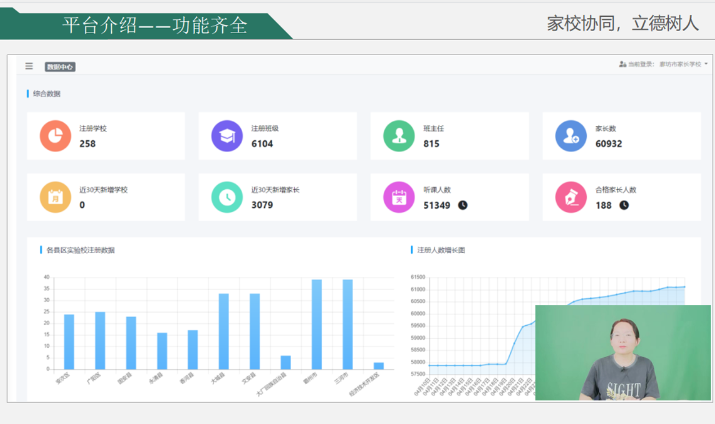Viewport: 715px width, 424px height.
Task: Click the presenter video thumbnail
Action: pos(622,353)
